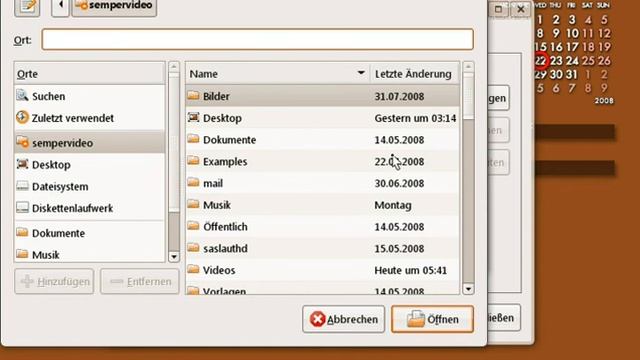Focus the Ort location text field
The height and width of the screenshot is (360, 640).
pyautogui.click(x=258, y=40)
